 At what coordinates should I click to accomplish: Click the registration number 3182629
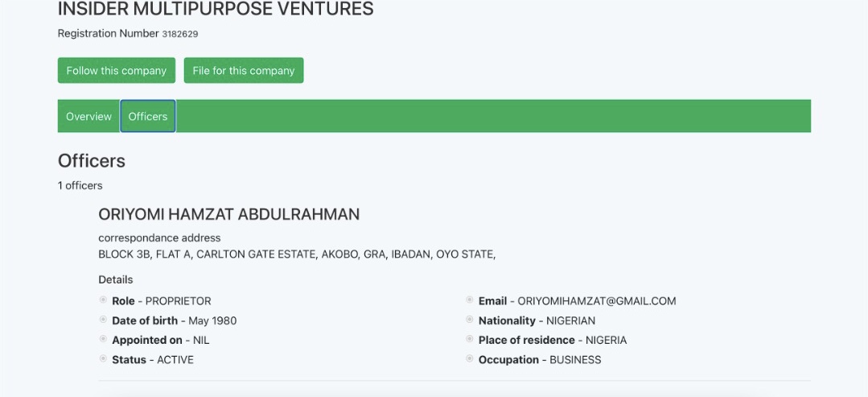point(180,34)
